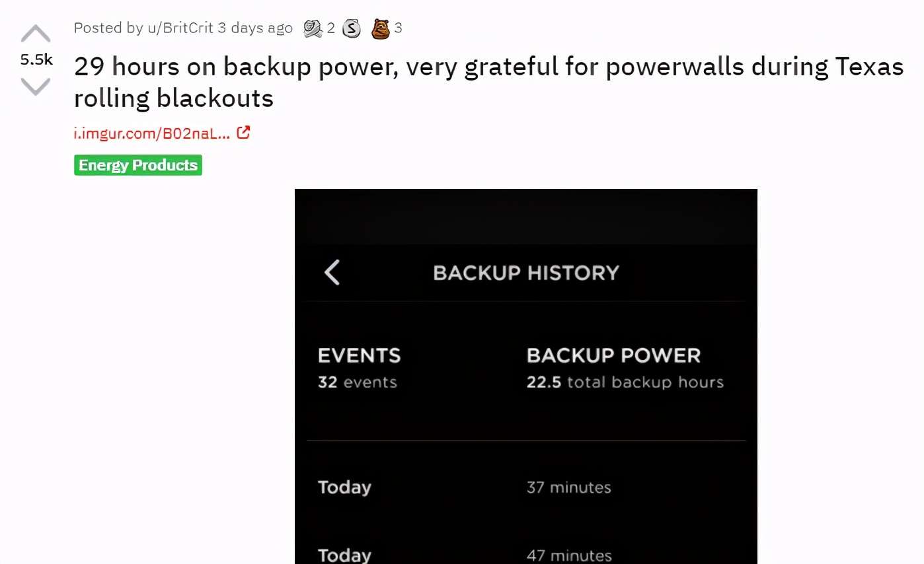
Task: Open the Today 37 minutes backup entry
Action: 525,487
